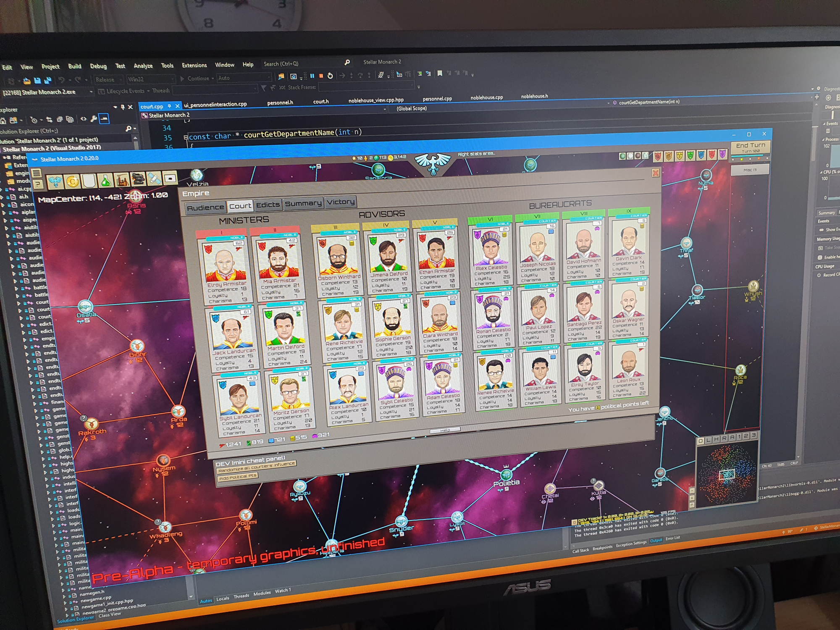Click the Pause debugging icon in Visual Studio
This screenshot has width=840, height=630.
pyautogui.click(x=312, y=76)
